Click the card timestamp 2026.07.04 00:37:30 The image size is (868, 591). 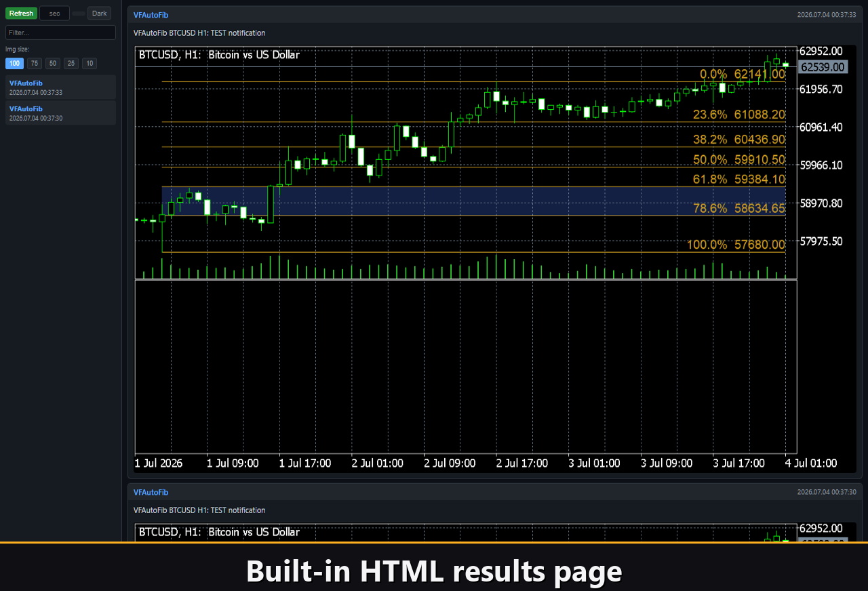[x=827, y=492]
